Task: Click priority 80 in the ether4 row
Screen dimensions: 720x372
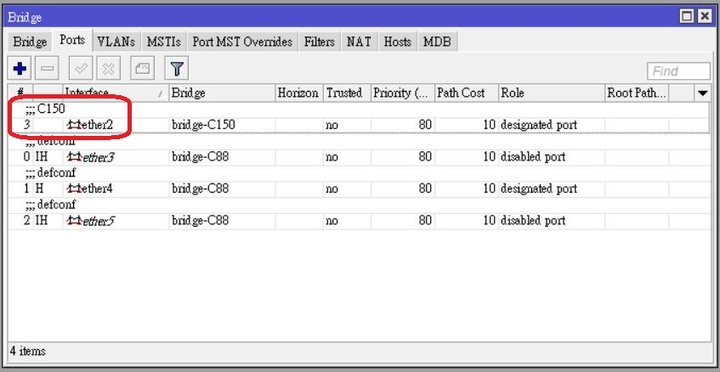Action: click(x=425, y=189)
